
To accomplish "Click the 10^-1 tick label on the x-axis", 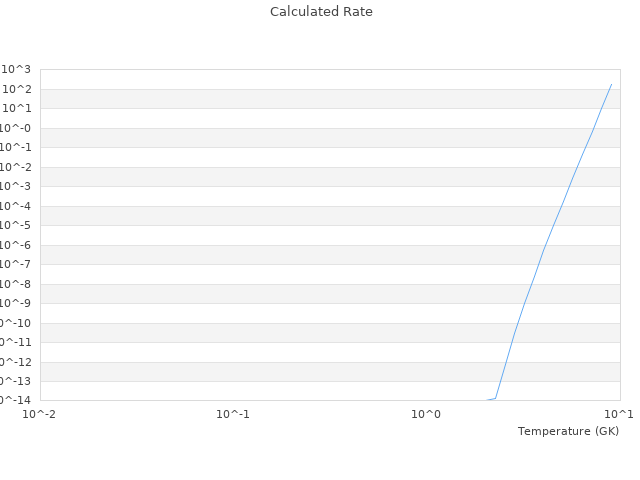I will (x=233, y=413).
